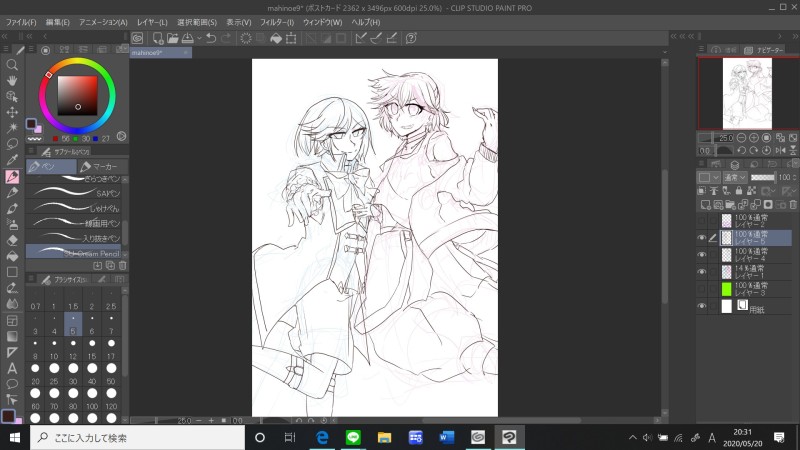Image resolution: width=800 pixels, height=450 pixels.
Task: Click the hue ring on the color wheel
Action: click(x=77, y=63)
